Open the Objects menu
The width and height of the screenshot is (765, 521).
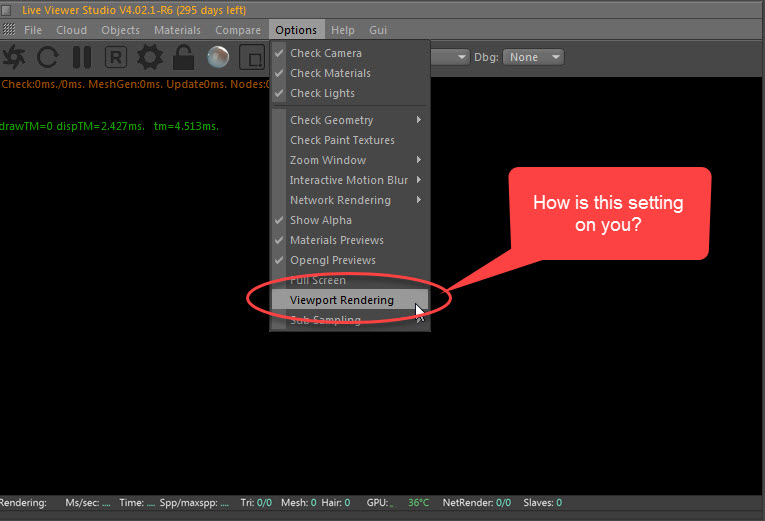coord(121,30)
